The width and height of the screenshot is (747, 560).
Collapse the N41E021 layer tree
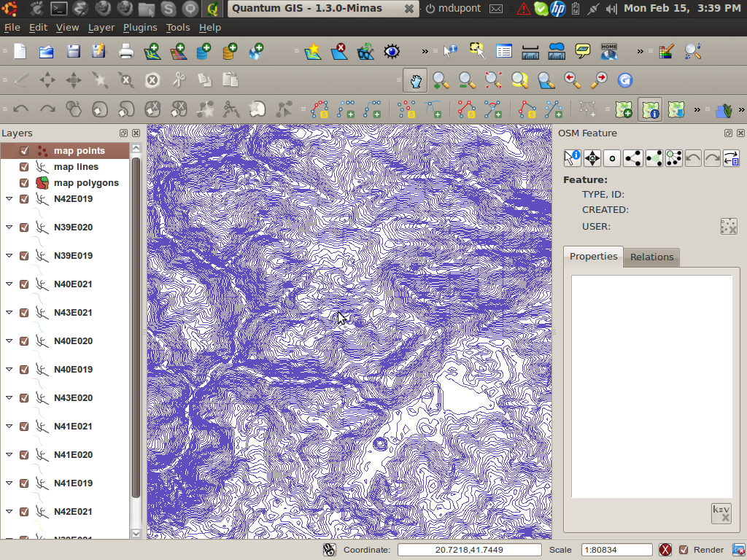[9, 426]
